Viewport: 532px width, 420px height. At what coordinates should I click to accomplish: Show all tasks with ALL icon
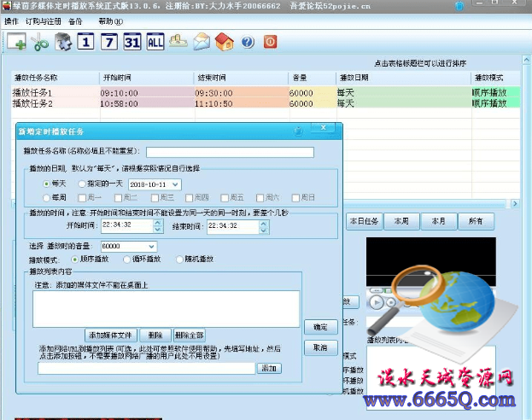point(155,42)
